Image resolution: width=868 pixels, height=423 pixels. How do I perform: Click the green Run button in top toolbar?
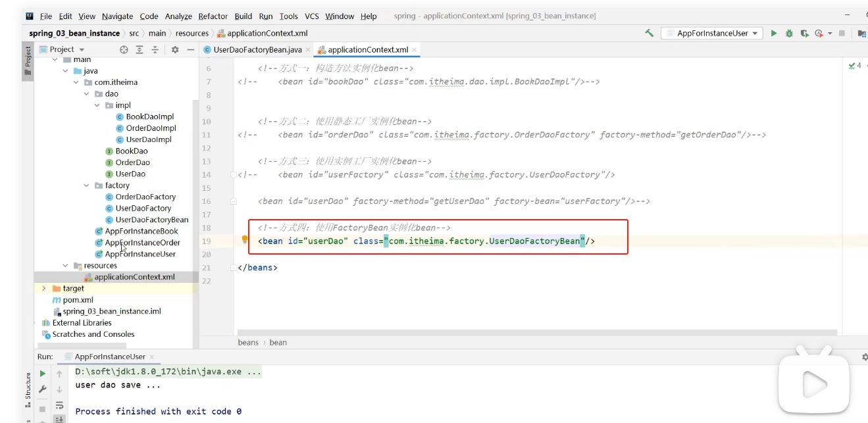pyautogui.click(x=774, y=33)
